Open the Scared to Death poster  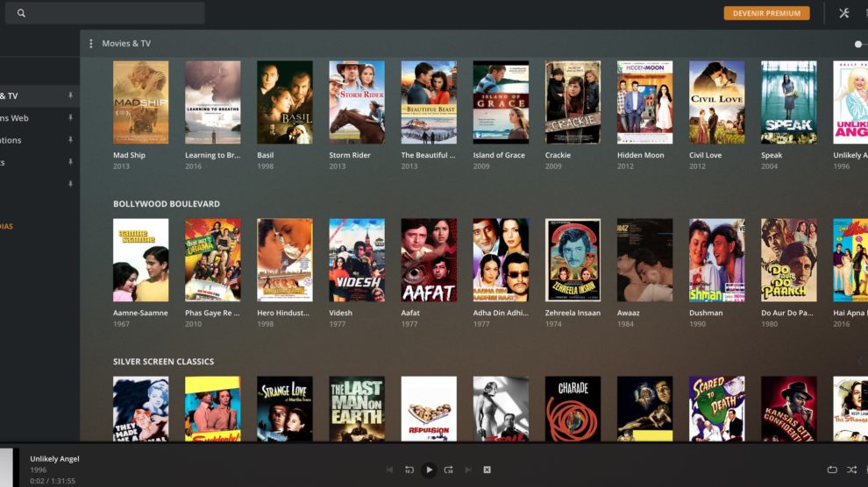tap(716, 409)
